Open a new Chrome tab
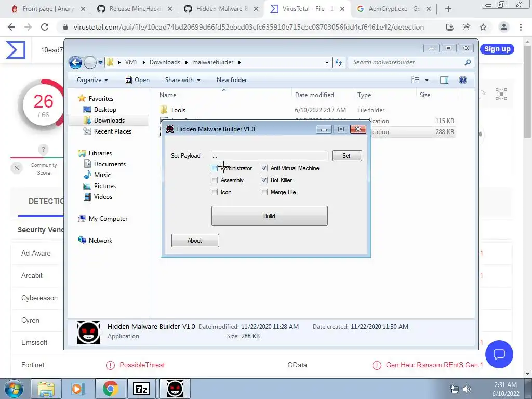The width and height of the screenshot is (532, 399). click(448, 9)
